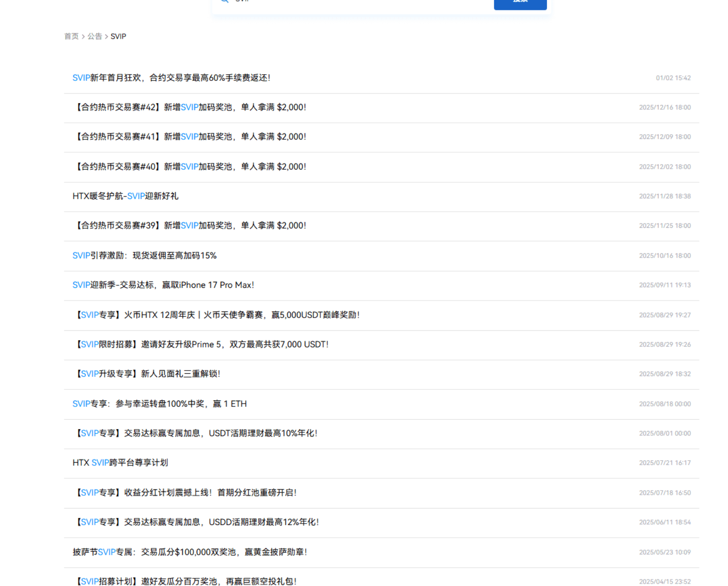Open 合约热币交易赛#41 announcement
The width and height of the screenshot is (728, 586).
tap(189, 137)
